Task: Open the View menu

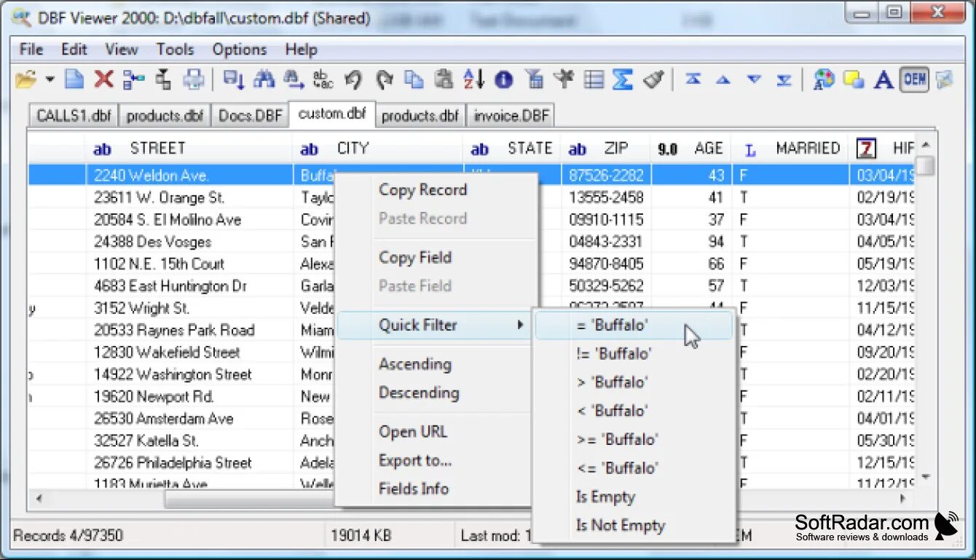Action: point(122,50)
